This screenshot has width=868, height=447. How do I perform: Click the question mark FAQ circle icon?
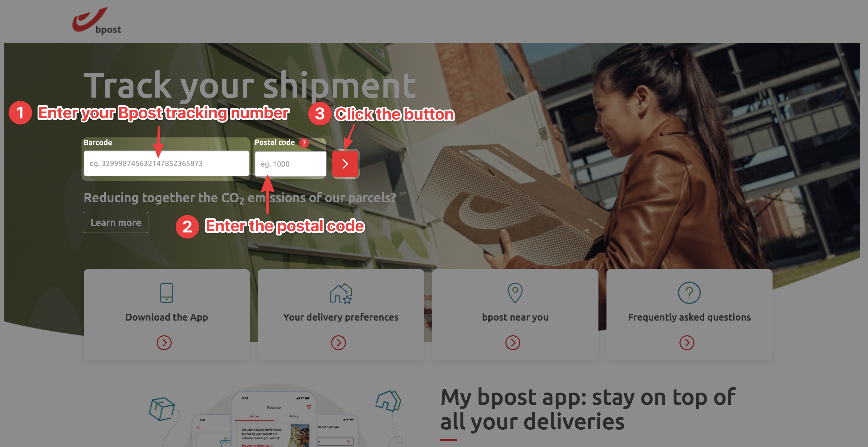pos(689,293)
